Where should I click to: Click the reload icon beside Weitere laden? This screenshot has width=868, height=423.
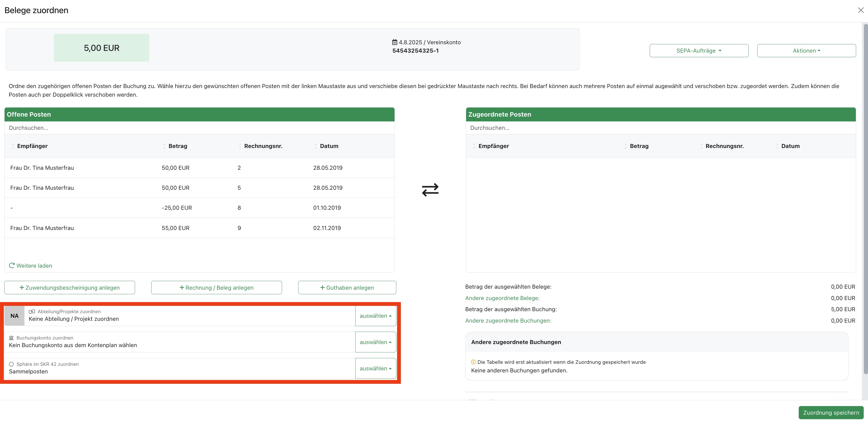(12, 266)
